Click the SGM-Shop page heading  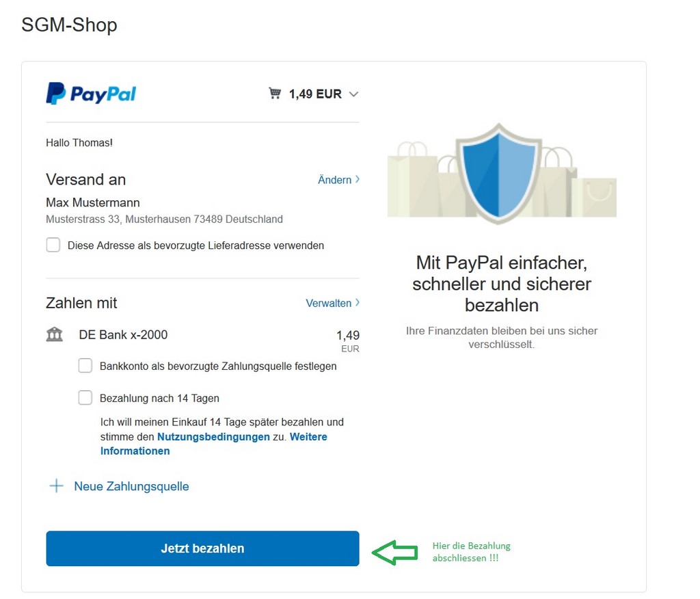pyautogui.click(x=69, y=25)
